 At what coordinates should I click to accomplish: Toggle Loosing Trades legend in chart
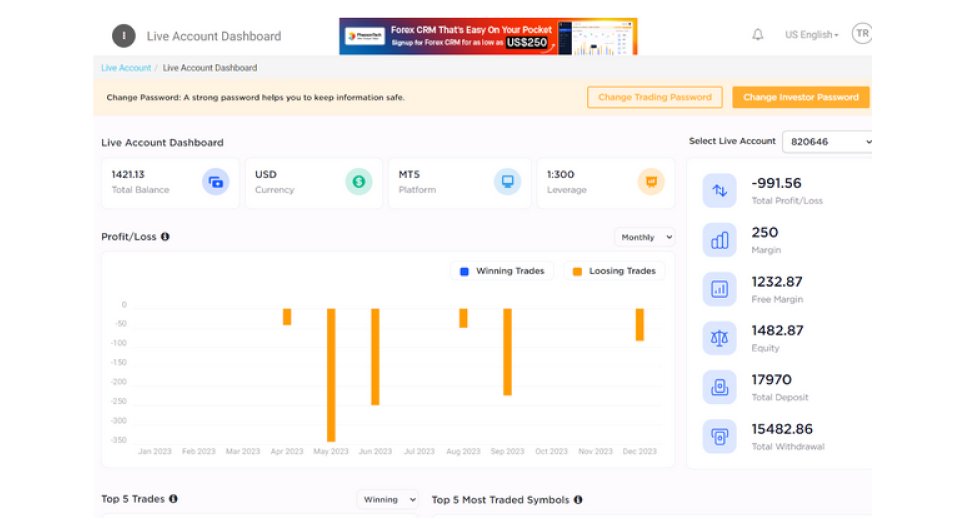614,271
